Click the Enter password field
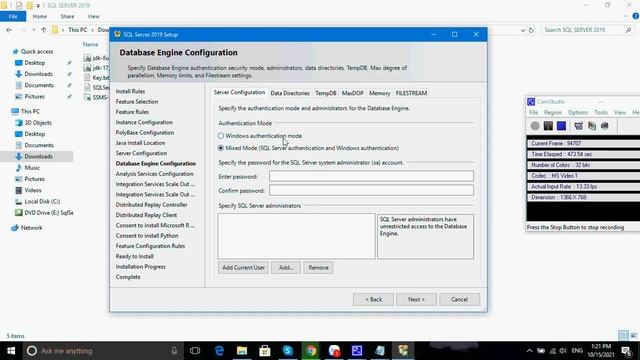 [x=371, y=176]
